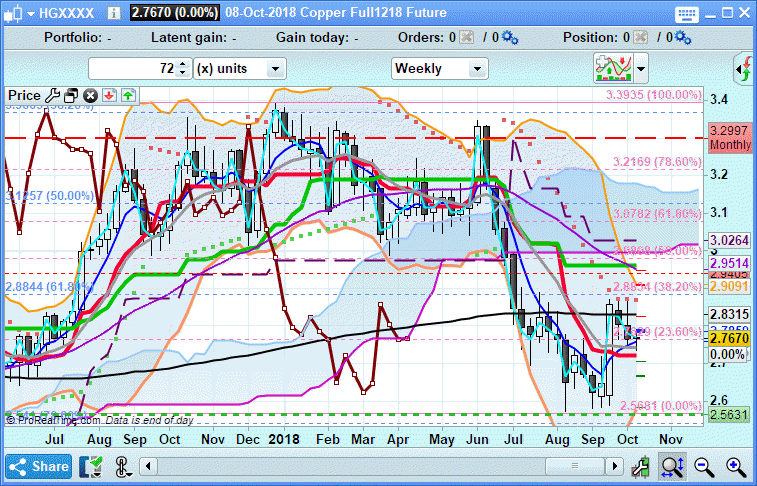Open position settings gear next to Position
The height and width of the screenshot is (486, 757).
[x=683, y=37]
